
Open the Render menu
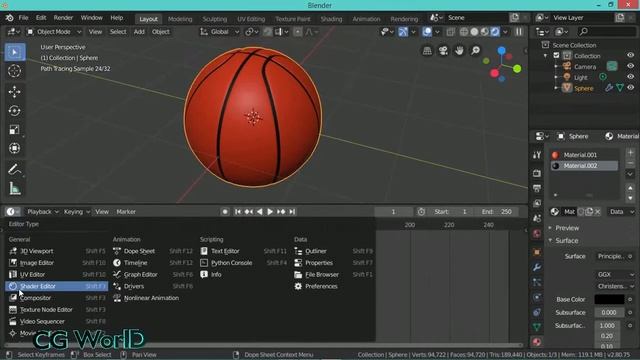click(63, 18)
